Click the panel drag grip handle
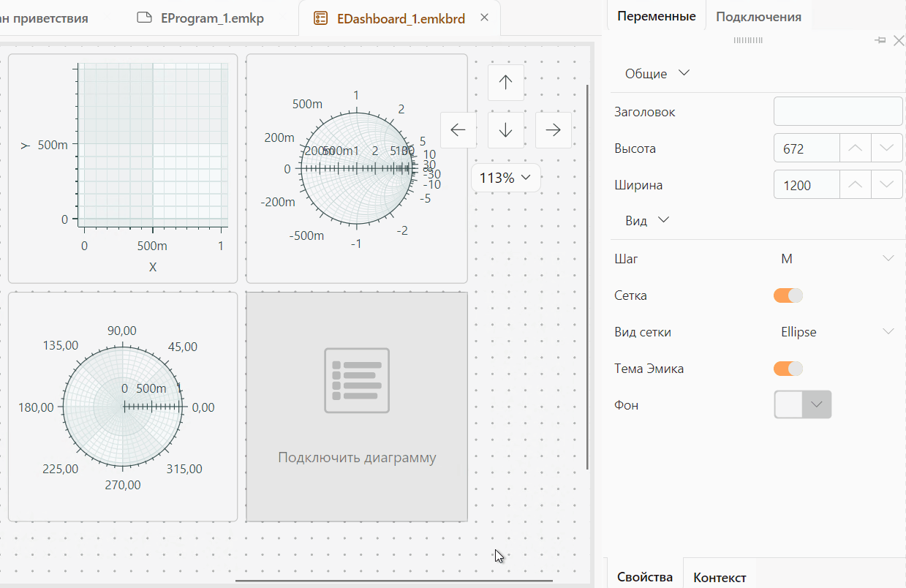Image resolution: width=906 pixels, height=588 pixels. pyautogui.click(x=748, y=41)
